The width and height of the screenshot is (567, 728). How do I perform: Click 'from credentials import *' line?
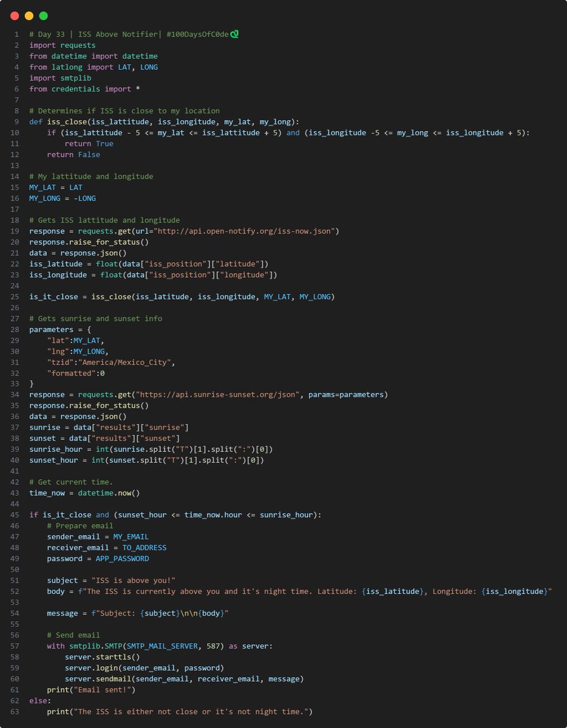click(84, 89)
